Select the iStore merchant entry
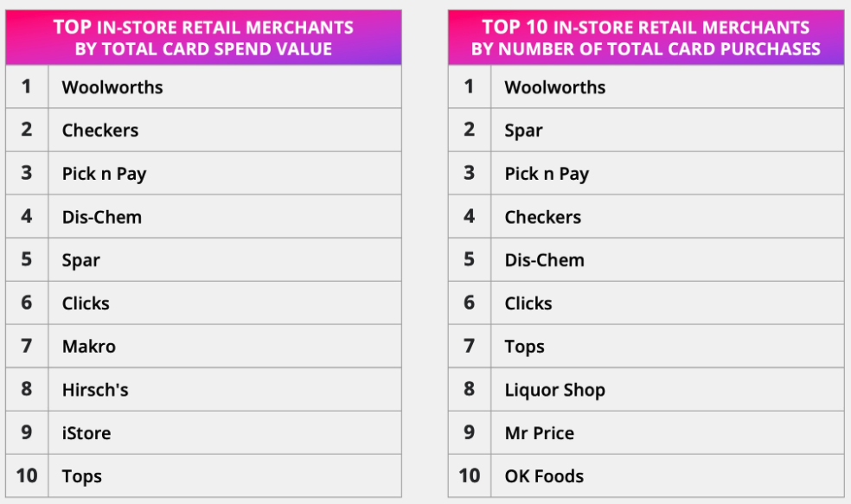Viewport: 851px width, 504px height. coord(86,433)
